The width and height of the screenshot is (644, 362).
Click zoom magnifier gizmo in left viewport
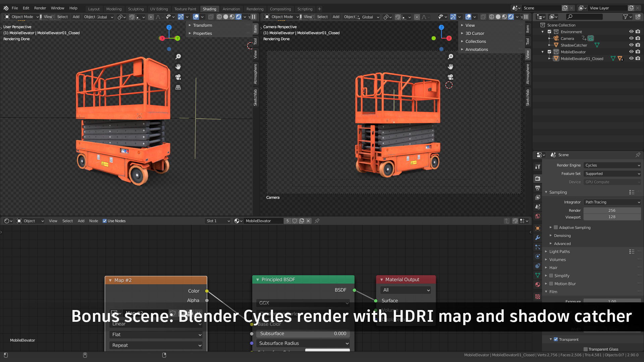178,57
